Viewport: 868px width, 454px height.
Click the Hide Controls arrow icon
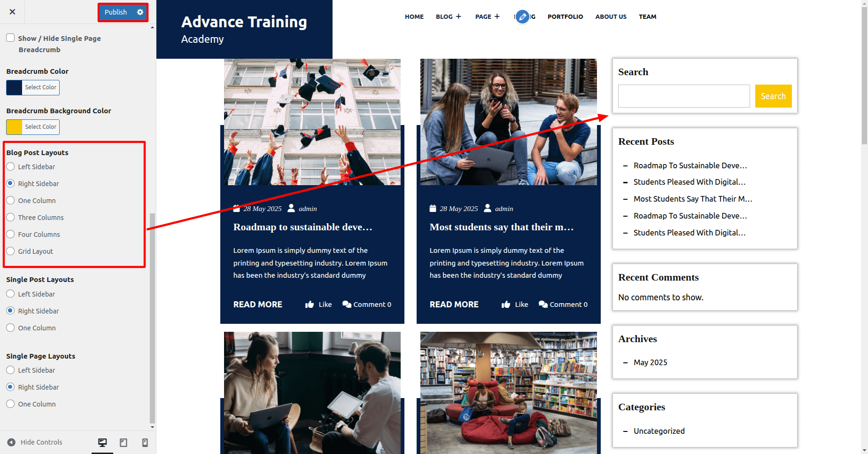[x=11, y=442]
